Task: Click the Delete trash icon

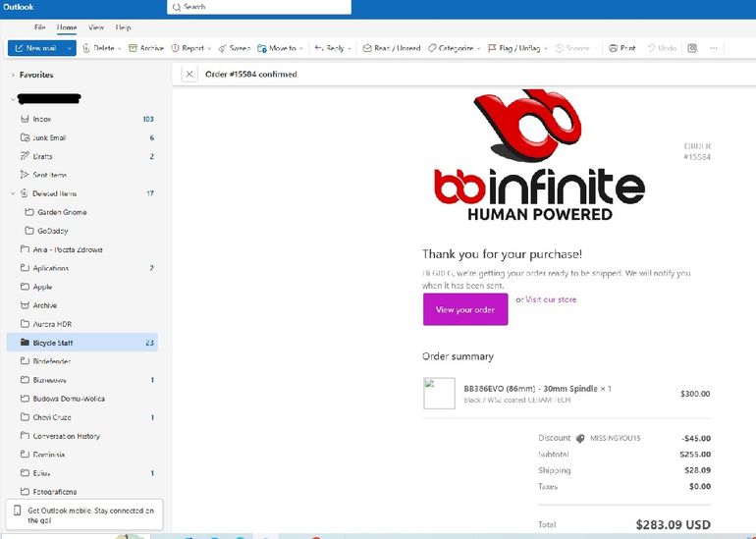Action: point(86,48)
